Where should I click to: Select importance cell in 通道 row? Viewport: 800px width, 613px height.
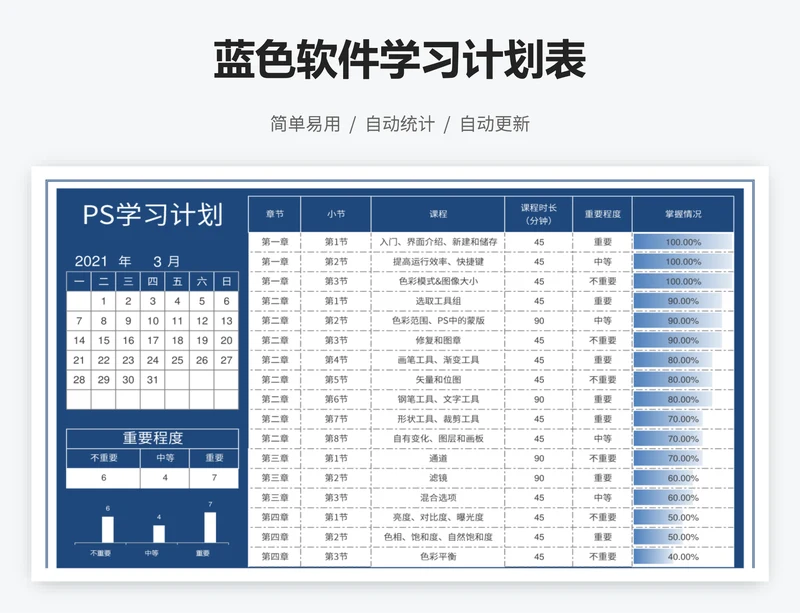(x=603, y=458)
